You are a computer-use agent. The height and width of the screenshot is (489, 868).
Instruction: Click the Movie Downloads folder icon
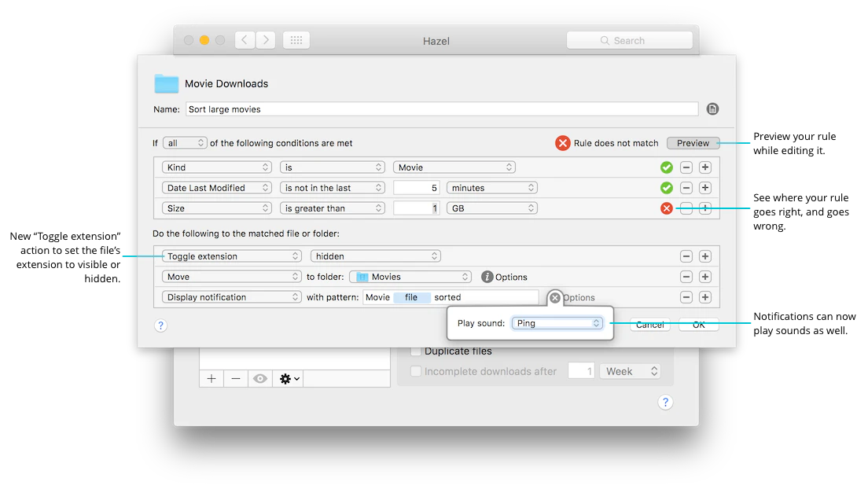pyautogui.click(x=166, y=83)
